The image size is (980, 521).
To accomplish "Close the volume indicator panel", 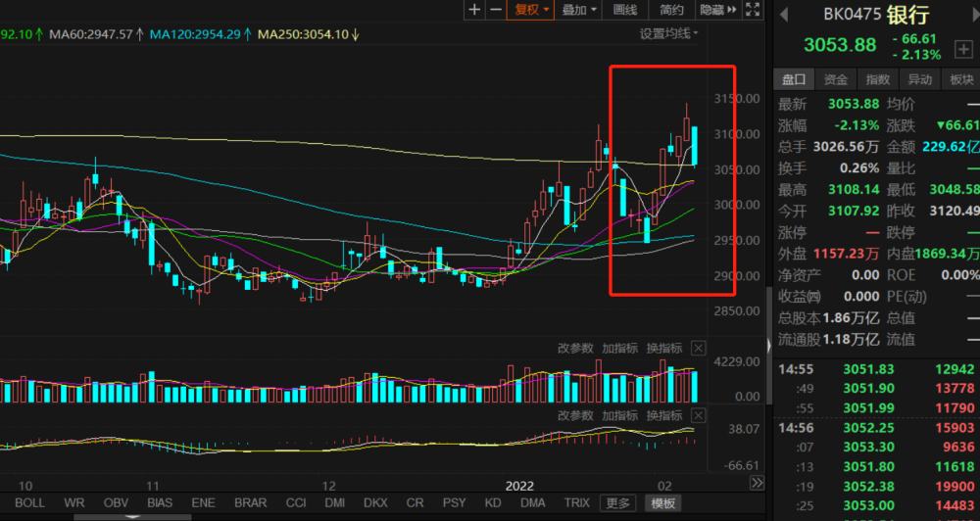I will pyautogui.click(x=700, y=348).
